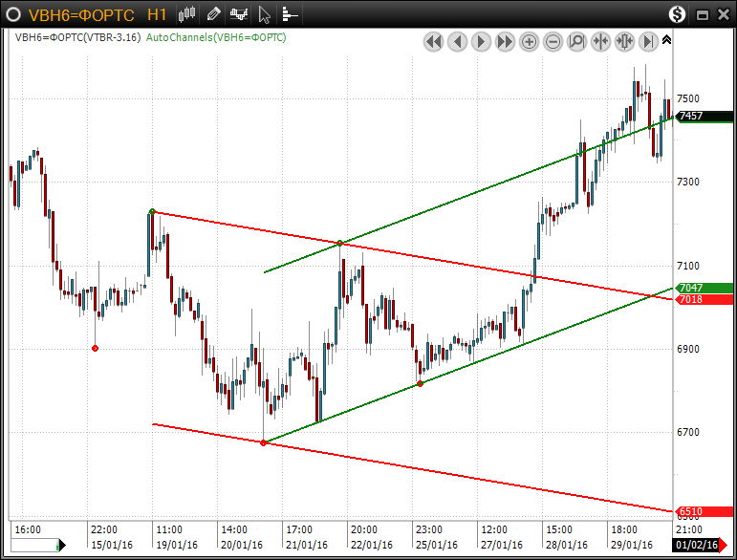Select the cursor pointer tool
Viewport: 737px width, 560px height.
(x=265, y=13)
